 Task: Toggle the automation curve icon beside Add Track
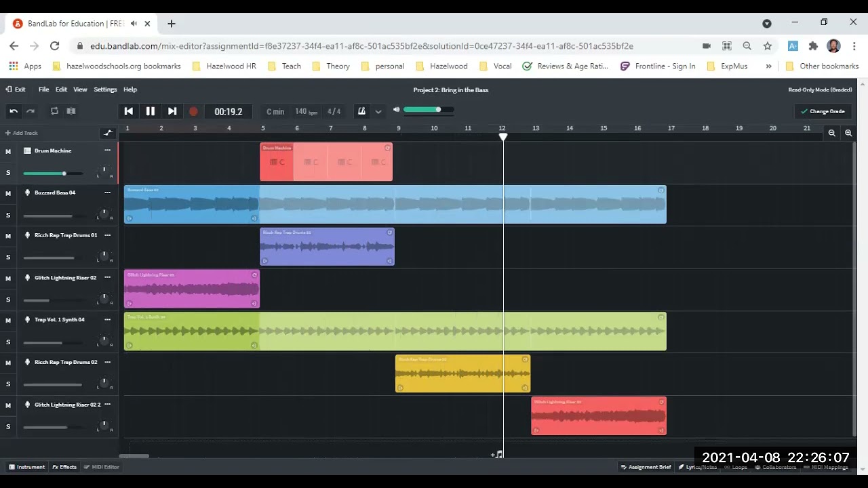(108, 133)
